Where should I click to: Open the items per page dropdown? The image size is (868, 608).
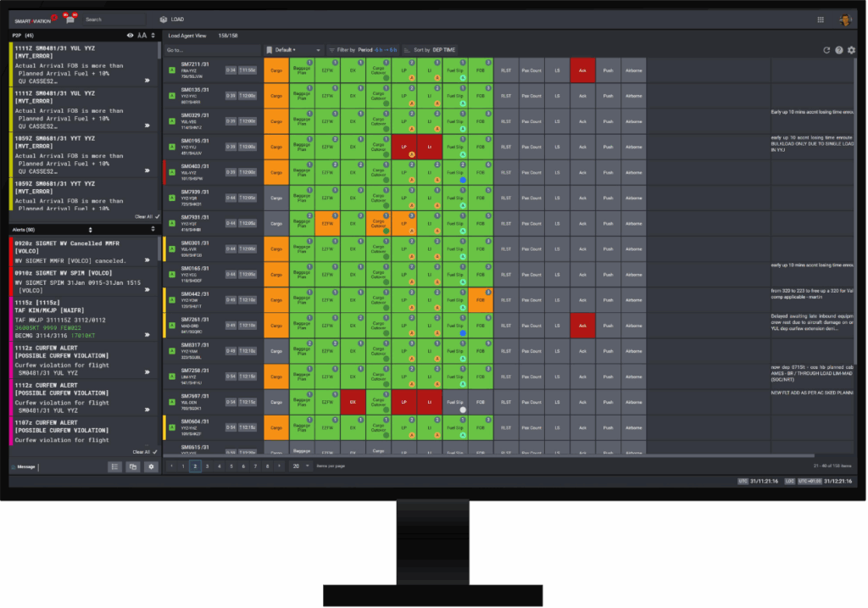(299, 466)
